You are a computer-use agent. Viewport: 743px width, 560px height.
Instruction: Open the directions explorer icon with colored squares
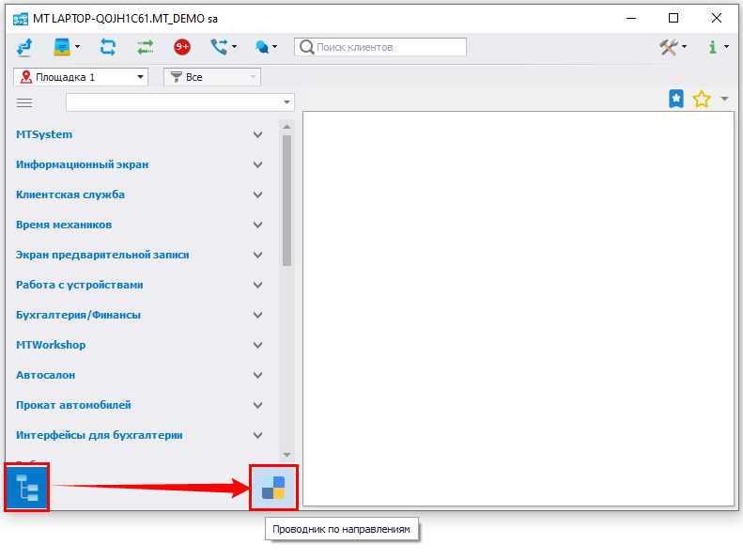click(273, 488)
